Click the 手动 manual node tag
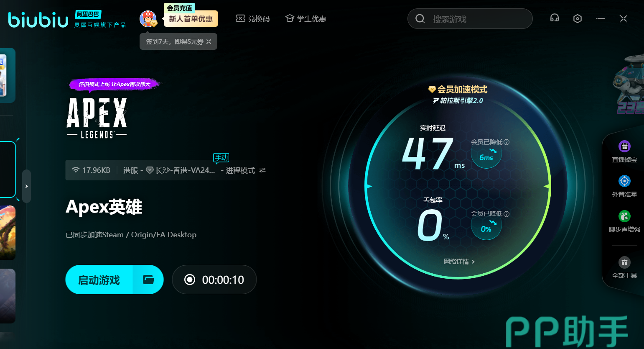The image size is (644, 349). tap(221, 158)
